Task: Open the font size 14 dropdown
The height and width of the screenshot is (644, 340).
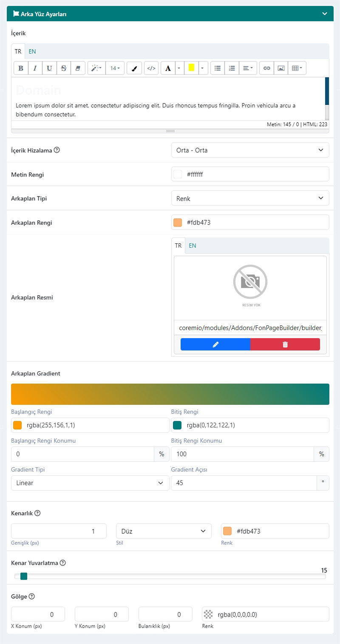Action: pos(115,68)
